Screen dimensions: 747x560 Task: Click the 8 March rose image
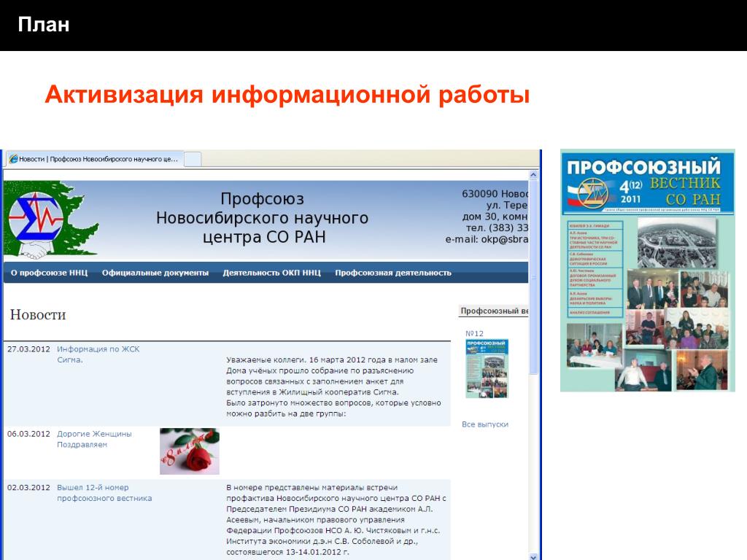(x=190, y=451)
